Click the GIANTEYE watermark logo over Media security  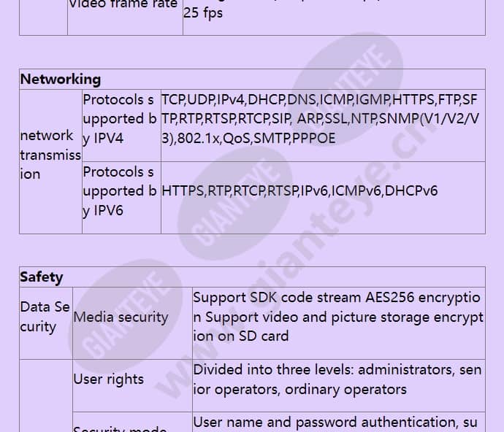[x=126, y=314]
